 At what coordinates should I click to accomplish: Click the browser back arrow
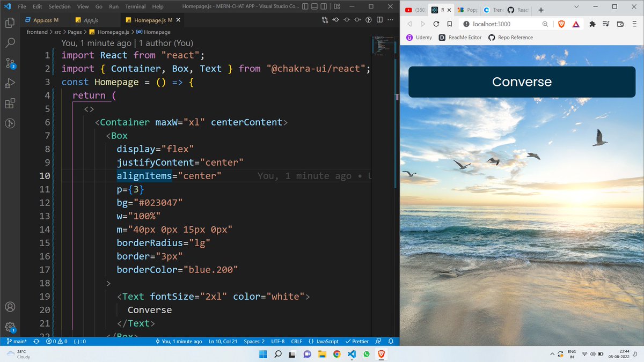[409, 24]
